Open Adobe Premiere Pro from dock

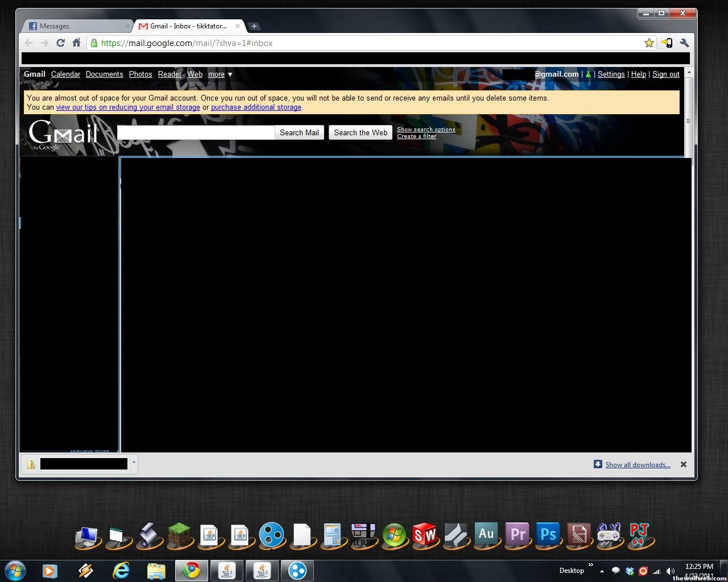(518, 535)
